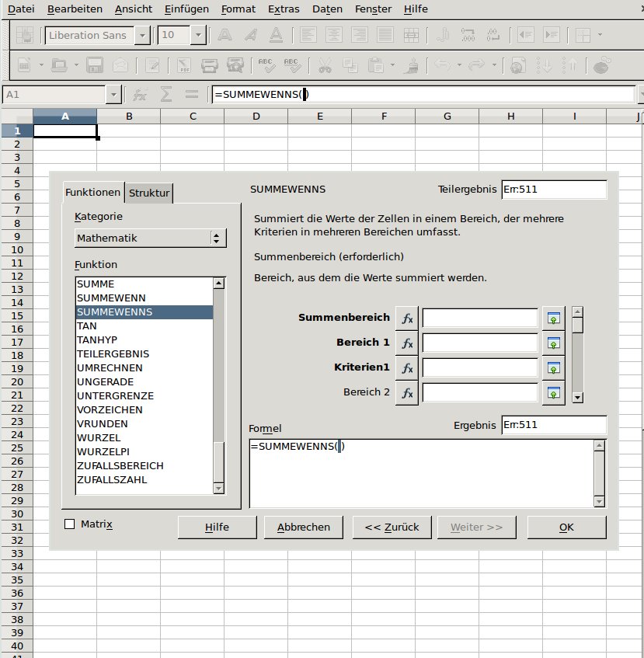
Task: Click the equals Function icon in formula bar
Action: coord(192,95)
